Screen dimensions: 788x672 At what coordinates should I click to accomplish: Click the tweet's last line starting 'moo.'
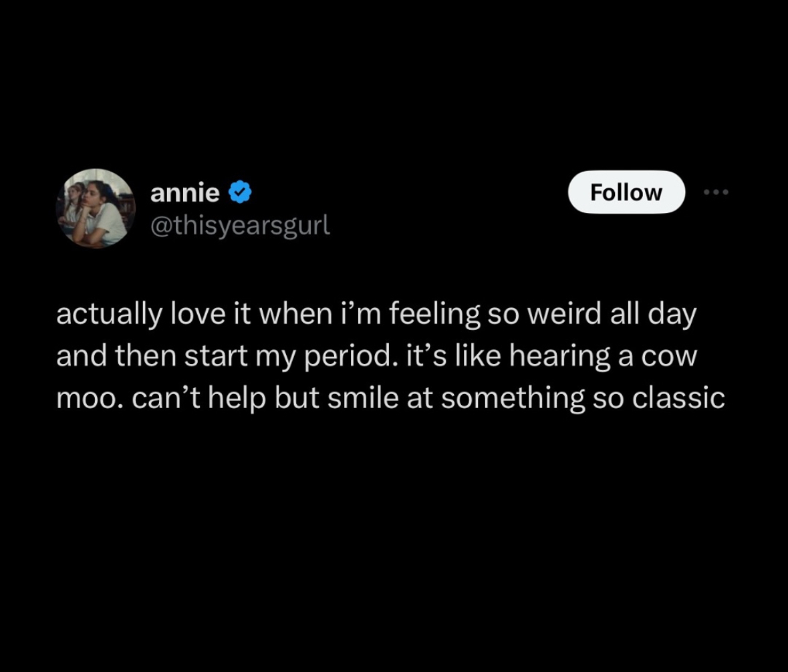pos(390,399)
